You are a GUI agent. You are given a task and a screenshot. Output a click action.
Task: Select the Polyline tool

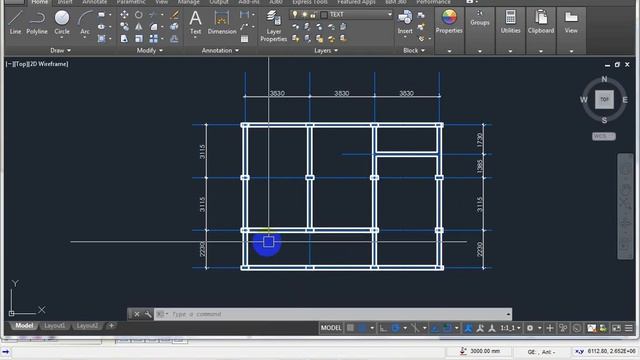tap(37, 22)
